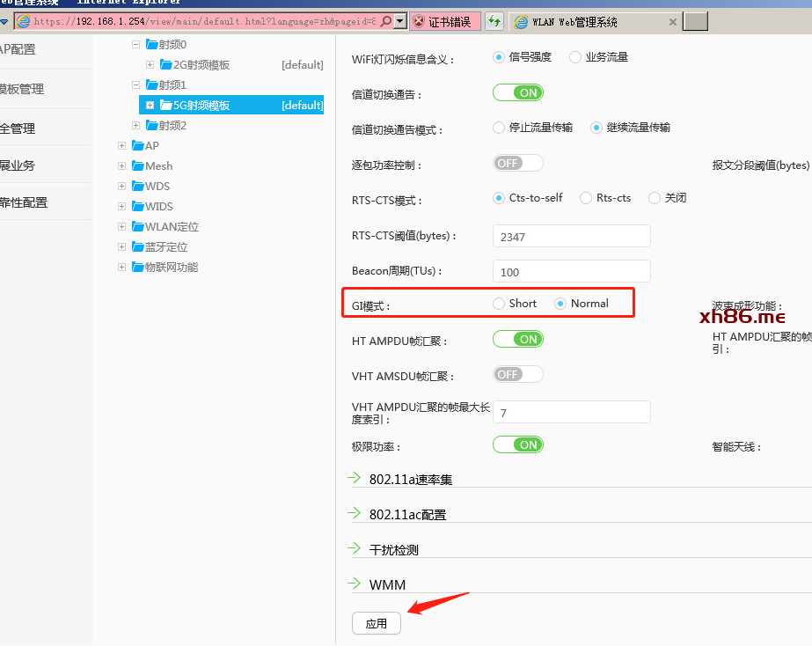Click the certificate error shield icon
The image size is (812, 646).
419,21
